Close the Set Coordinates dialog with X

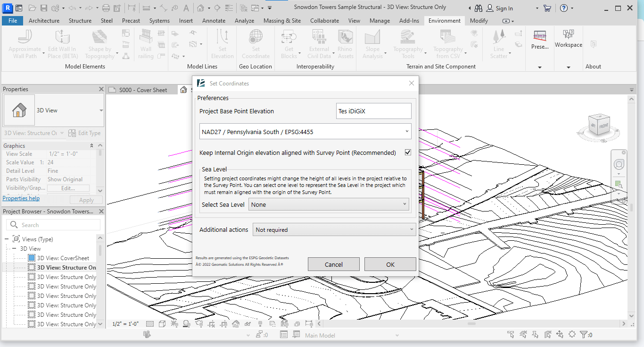411,83
